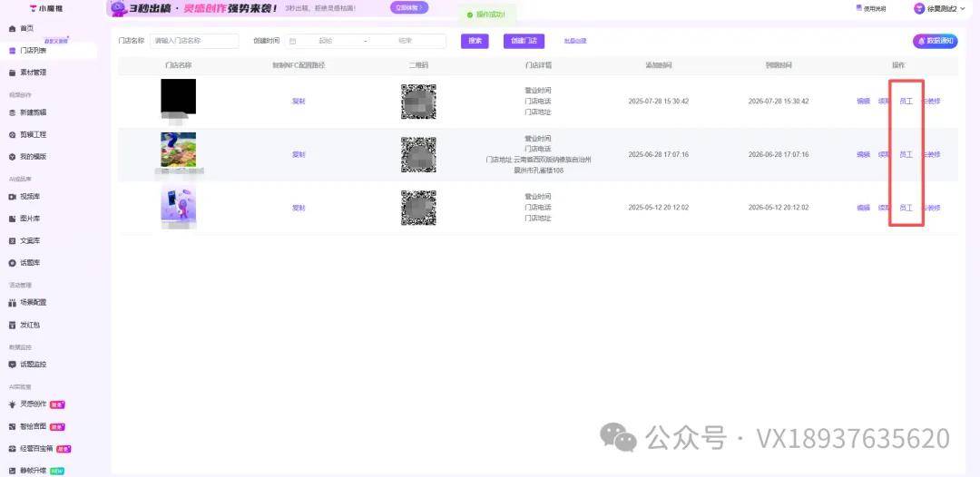Select 门店列表 in the sidebar menu
The image size is (980, 477).
tap(33, 51)
